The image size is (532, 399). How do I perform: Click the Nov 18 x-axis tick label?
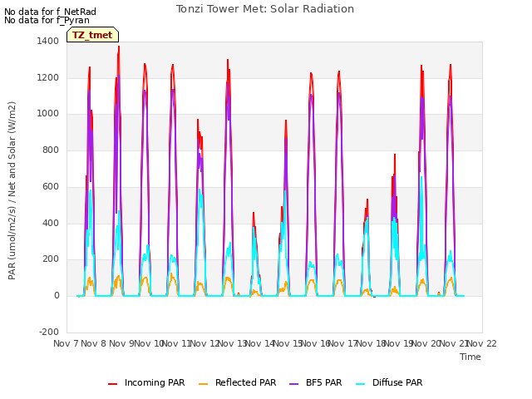coord(371,343)
